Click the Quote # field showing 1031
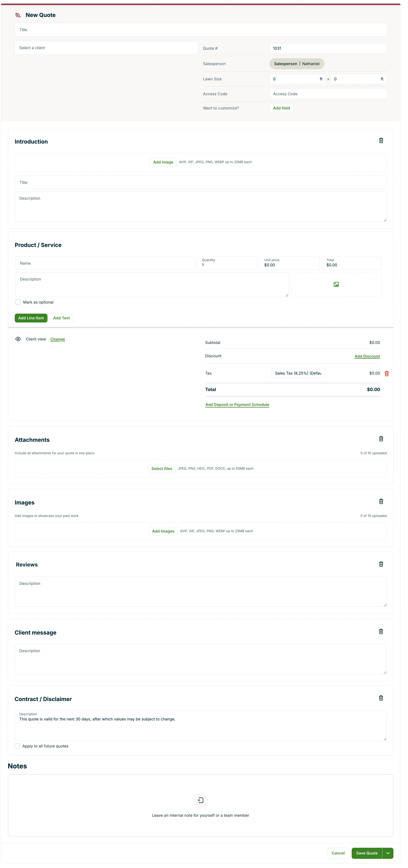Screen dimensions: 408x868 click(328, 48)
